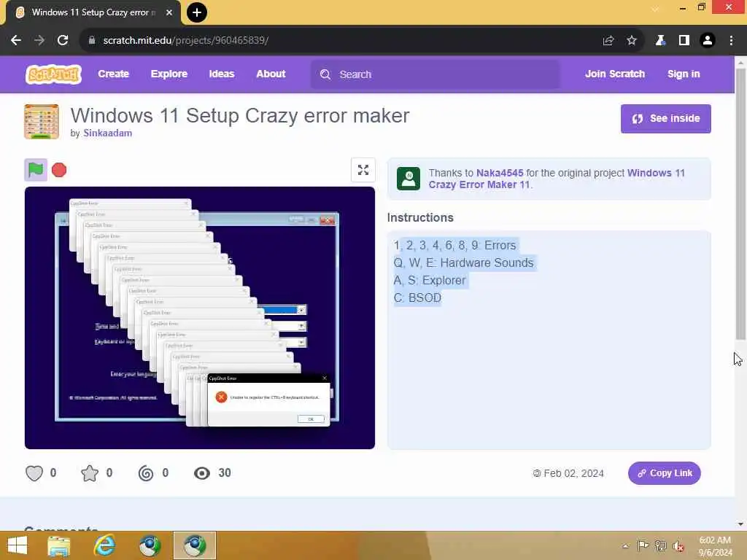Open Action Center flag icon
This screenshot has height=560, width=747.
click(x=643, y=545)
